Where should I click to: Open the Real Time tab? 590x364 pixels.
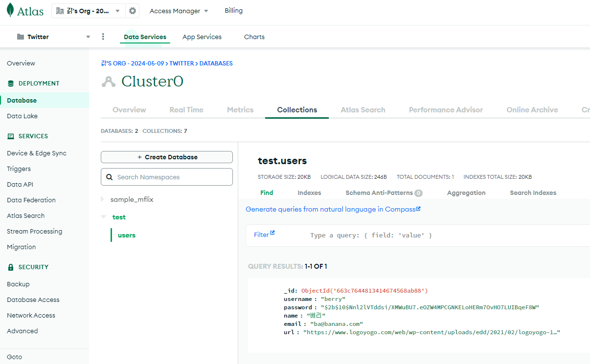186,110
